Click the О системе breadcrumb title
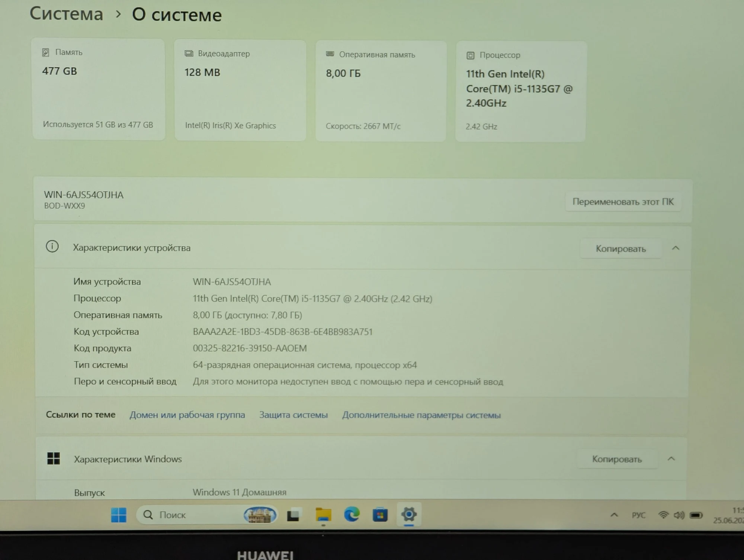This screenshot has width=744, height=560. tap(177, 15)
